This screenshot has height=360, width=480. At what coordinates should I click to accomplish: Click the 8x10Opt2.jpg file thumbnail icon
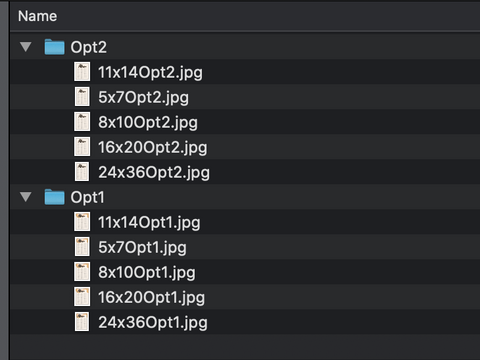(82, 122)
